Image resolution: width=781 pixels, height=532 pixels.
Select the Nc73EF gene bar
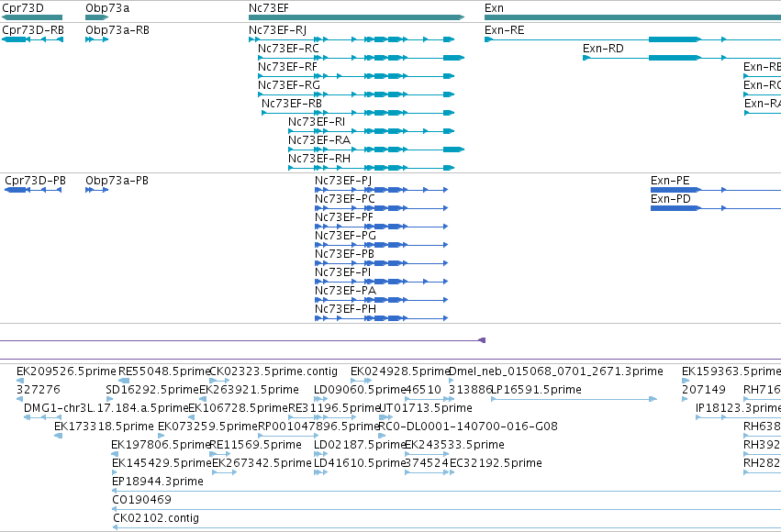(x=357, y=17)
